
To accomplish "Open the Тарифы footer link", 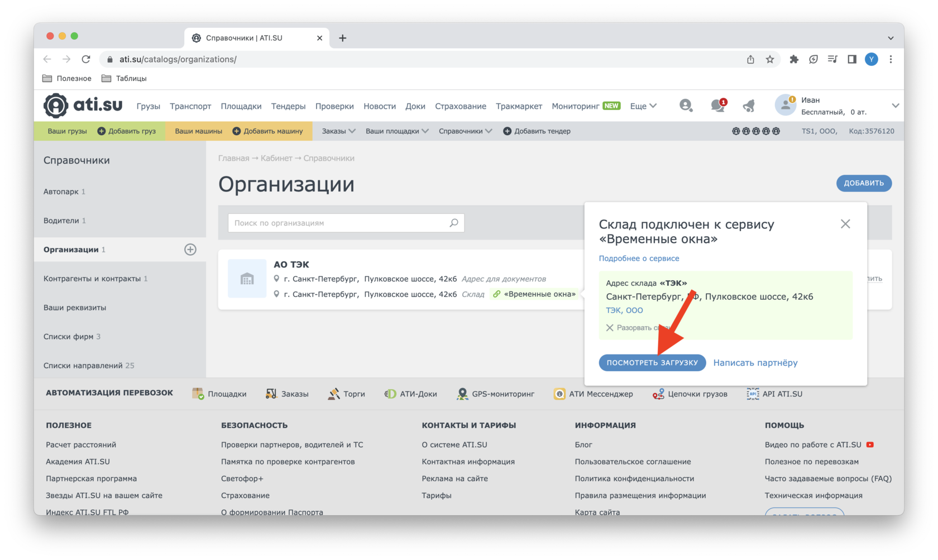I will (437, 495).
